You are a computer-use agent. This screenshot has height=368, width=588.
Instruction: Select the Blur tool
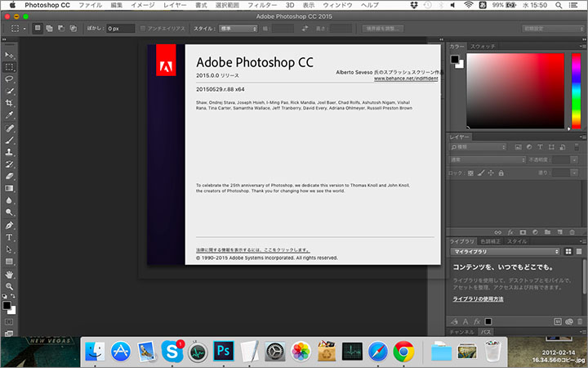(9, 200)
